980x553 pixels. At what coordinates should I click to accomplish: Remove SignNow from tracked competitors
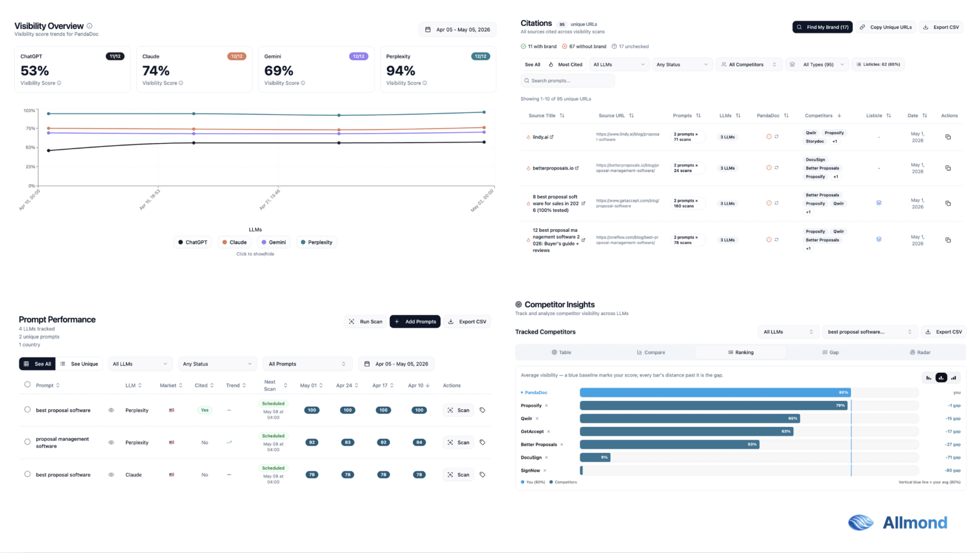[545, 470]
